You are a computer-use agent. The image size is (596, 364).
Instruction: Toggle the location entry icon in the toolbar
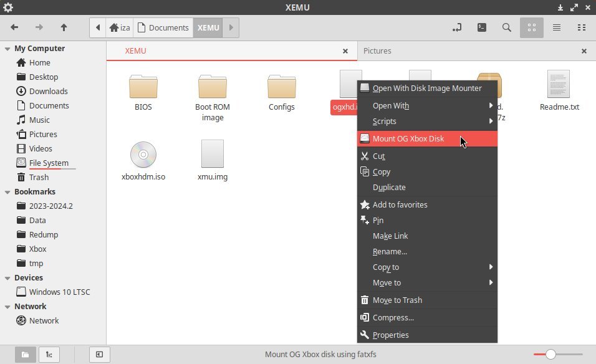[x=457, y=27]
